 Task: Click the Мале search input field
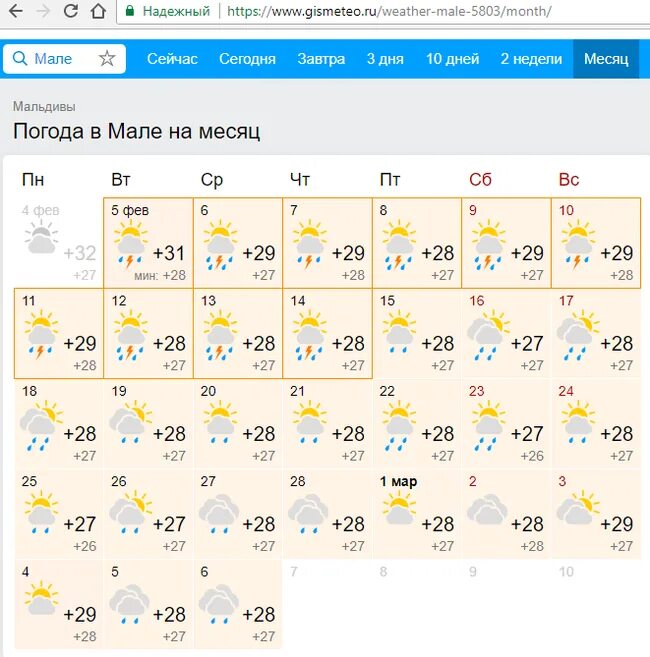pyautogui.click(x=65, y=59)
